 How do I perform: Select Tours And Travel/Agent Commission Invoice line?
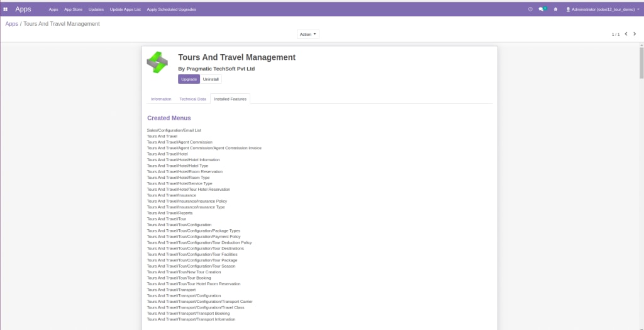point(204,148)
